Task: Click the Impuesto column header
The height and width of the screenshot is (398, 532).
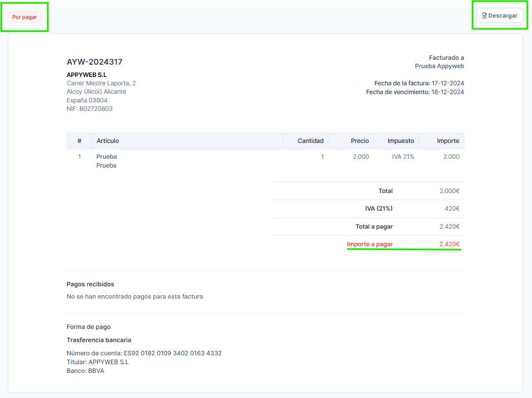Action: pos(400,141)
